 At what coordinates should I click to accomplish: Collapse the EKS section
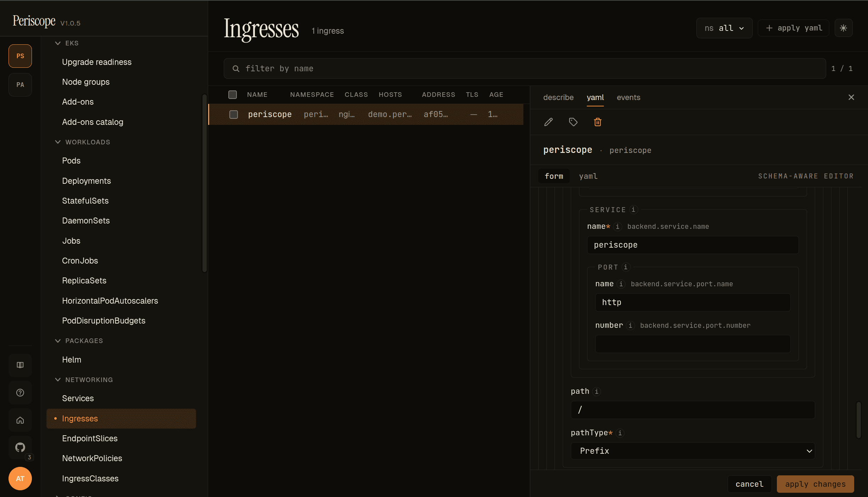point(67,43)
